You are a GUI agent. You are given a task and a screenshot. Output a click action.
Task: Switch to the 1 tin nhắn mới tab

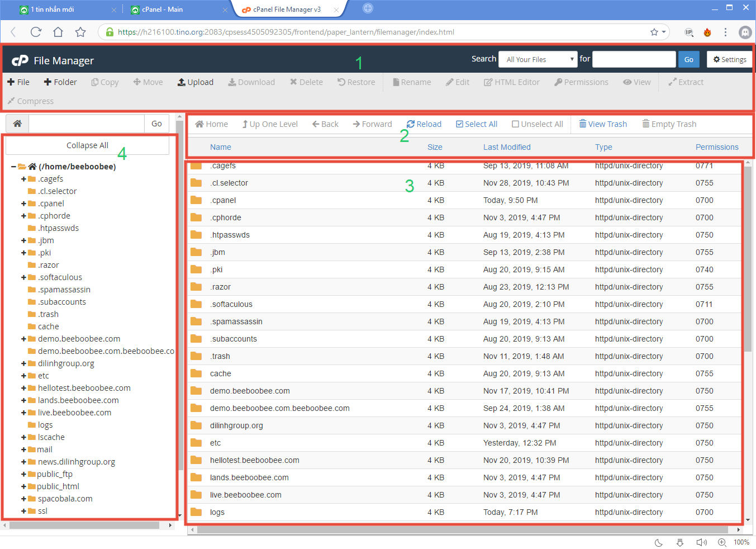click(66, 10)
